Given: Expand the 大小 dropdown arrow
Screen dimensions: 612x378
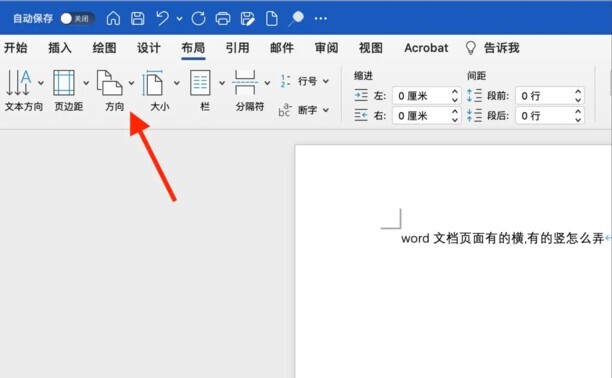Looking at the screenshot, I should 177,83.
